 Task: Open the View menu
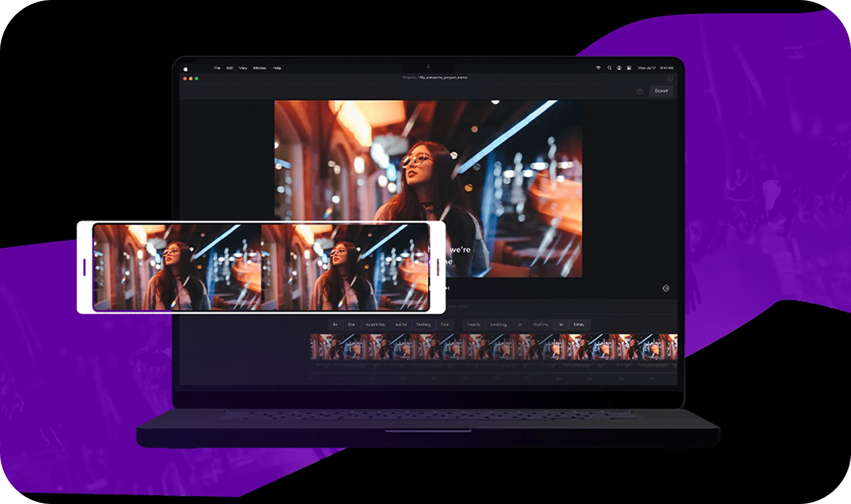242,68
